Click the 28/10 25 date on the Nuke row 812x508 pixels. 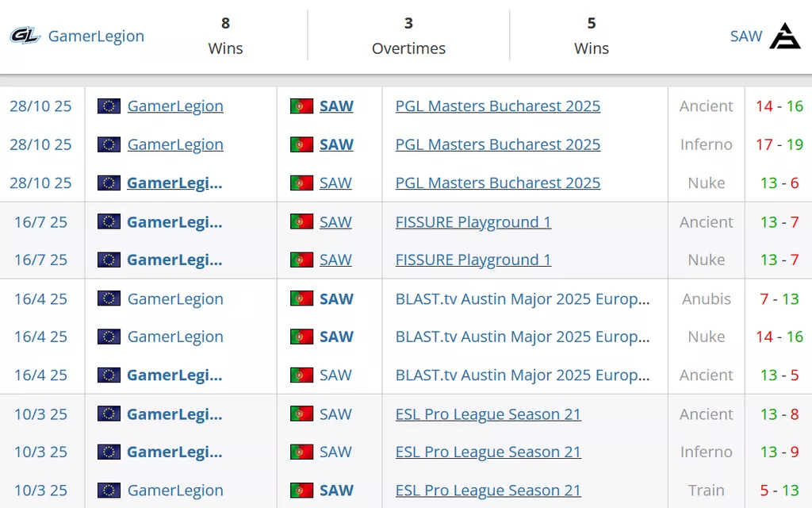pyautogui.click(x=40, y=183)
